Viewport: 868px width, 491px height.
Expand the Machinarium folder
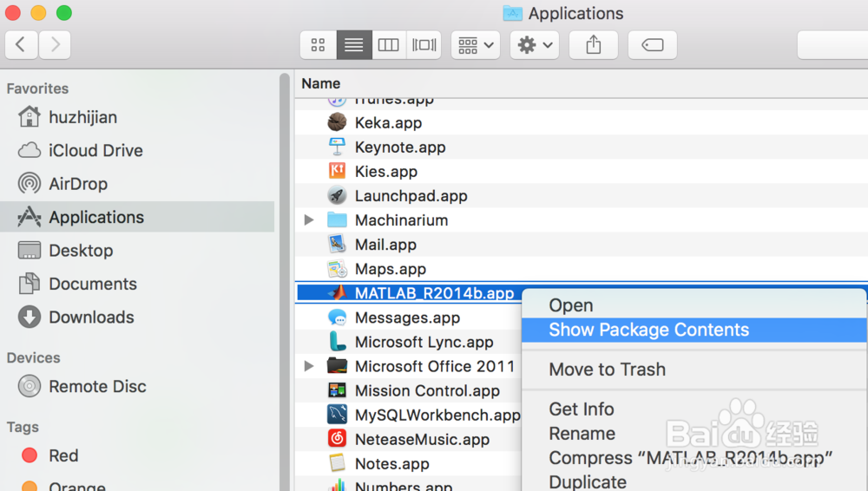coord(309,219)
